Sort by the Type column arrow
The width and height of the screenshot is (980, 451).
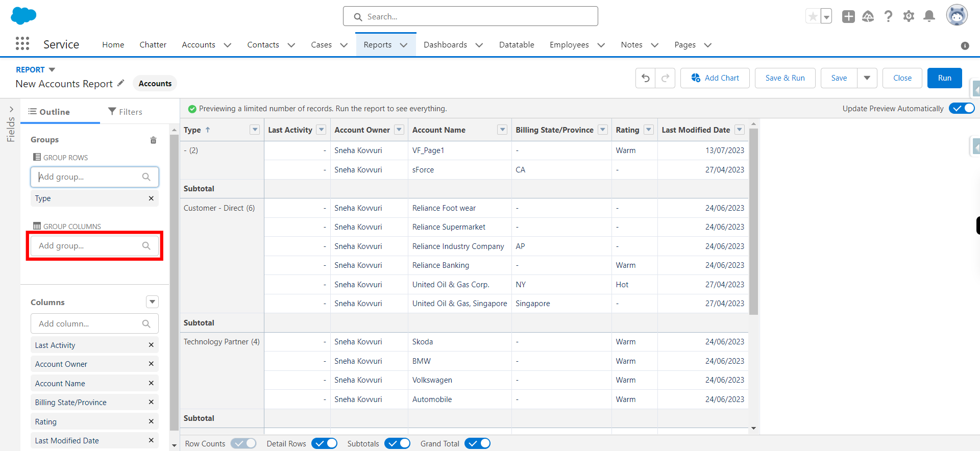click(208, 130)
